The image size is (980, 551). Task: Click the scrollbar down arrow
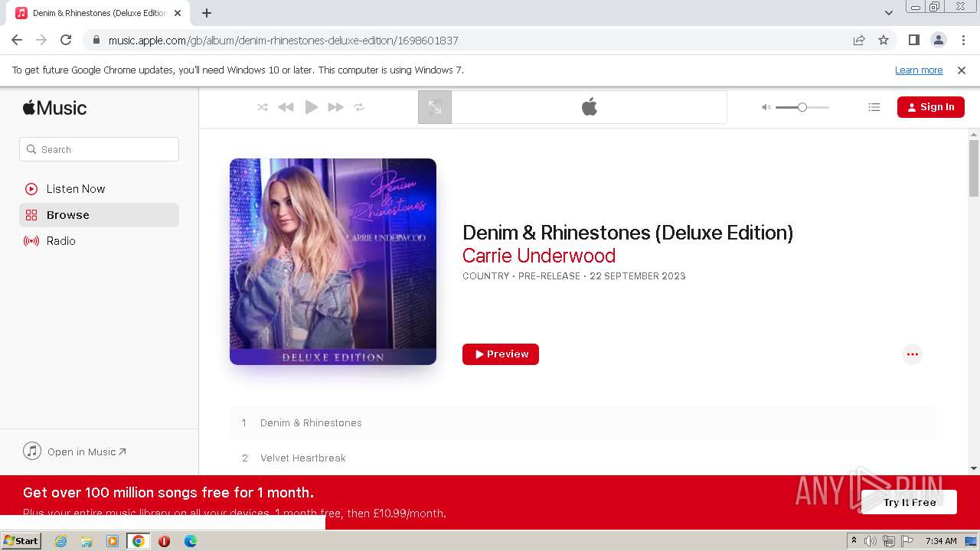974,468
